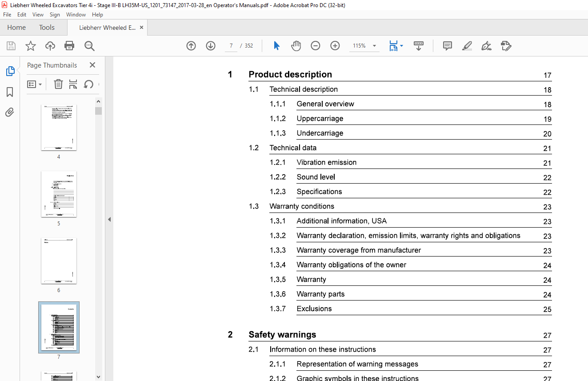Open the Find text search icon
Image resolution: width=588 pixels, height=381 pixels.
click(x=89, y=46)
